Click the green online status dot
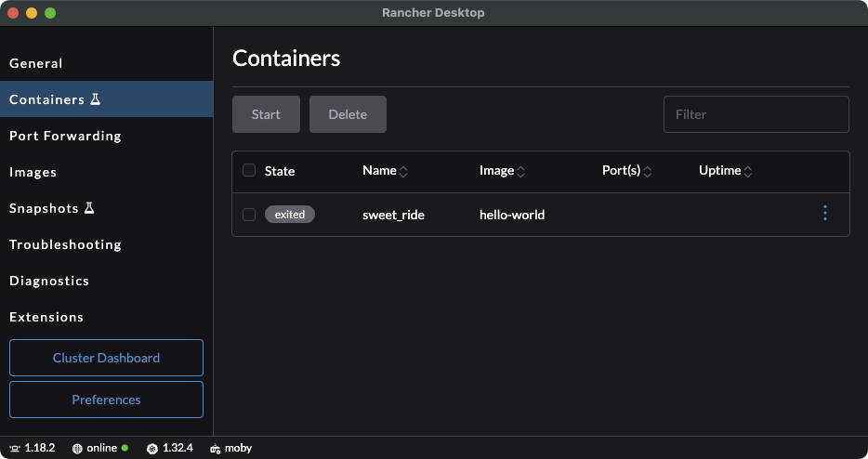The image size is (868, 459). click(125, 448)
